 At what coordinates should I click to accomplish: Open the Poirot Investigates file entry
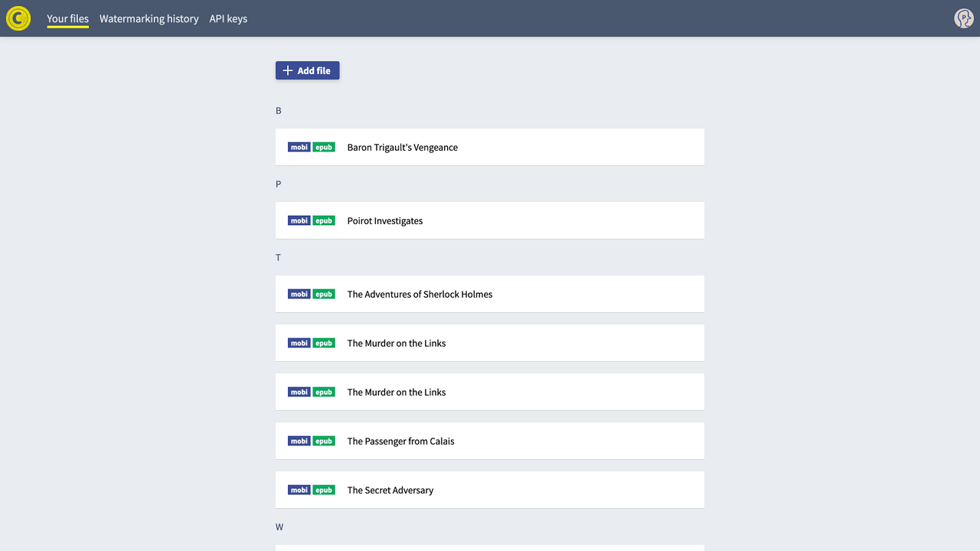[x=490, y=220]
